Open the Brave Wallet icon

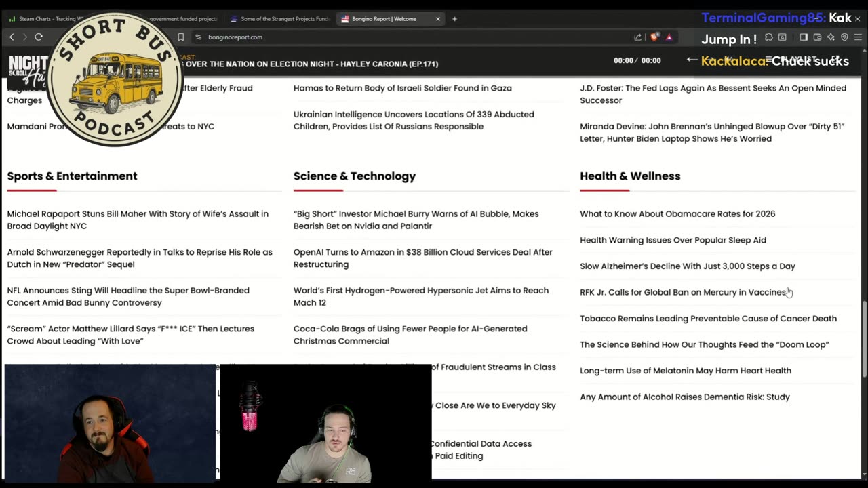[817, 37]
